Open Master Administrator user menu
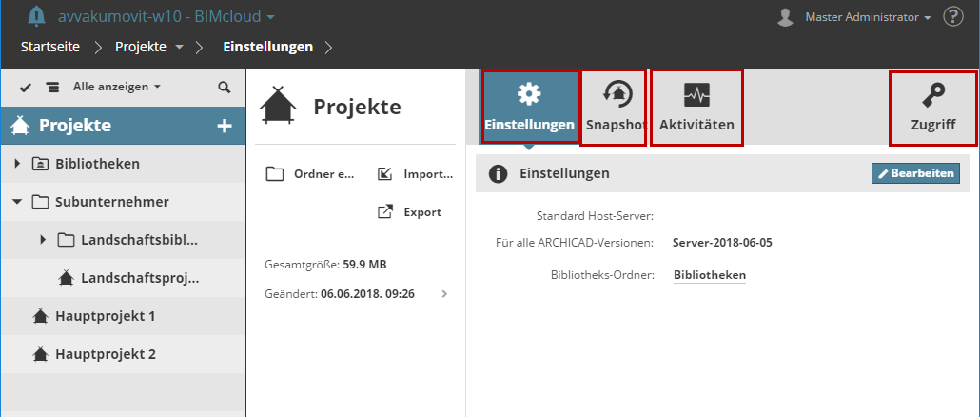This screenshot has height=417, width=980. [867, 17]
